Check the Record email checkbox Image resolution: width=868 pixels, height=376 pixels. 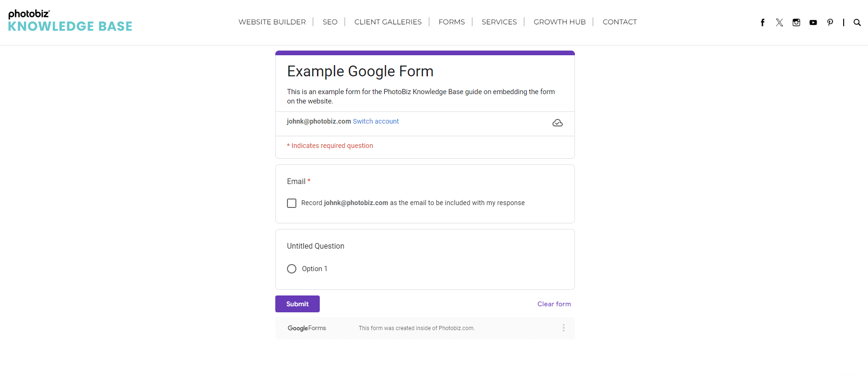292,203
